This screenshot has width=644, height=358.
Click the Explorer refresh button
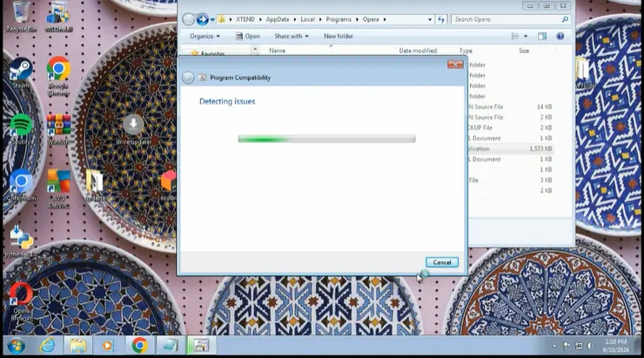click(441, 19)
